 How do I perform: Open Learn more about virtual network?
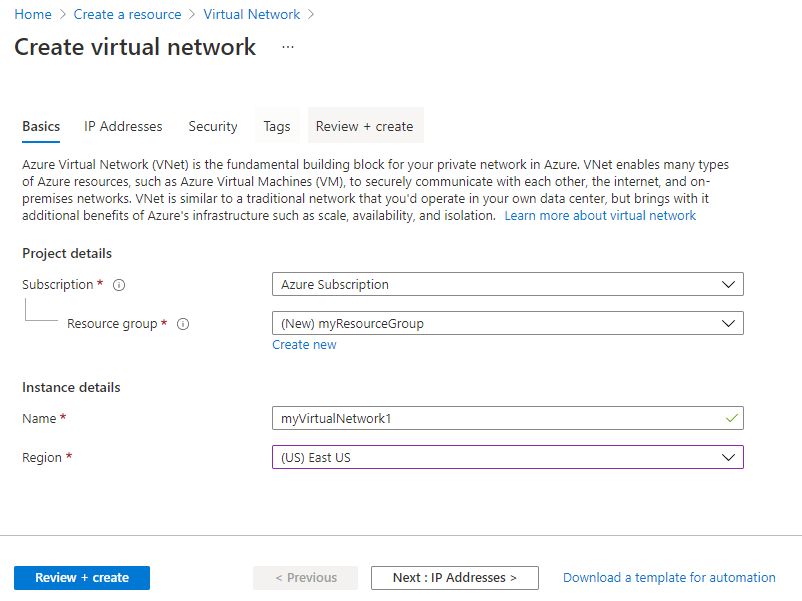pos(600,216)
